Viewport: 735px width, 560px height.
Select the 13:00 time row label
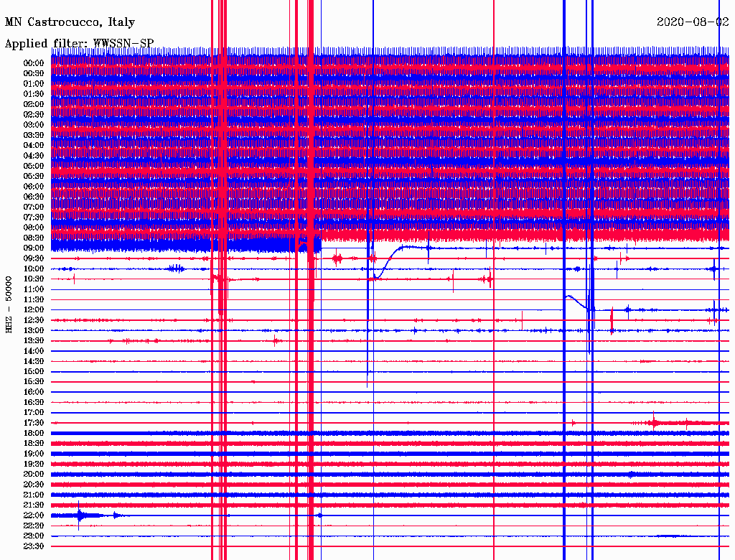34,330
